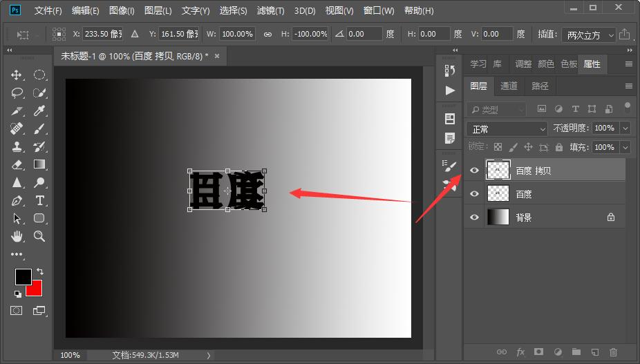
Task: Select the Zoom tool
Action: pyautogui.click(x=39, y=236)
